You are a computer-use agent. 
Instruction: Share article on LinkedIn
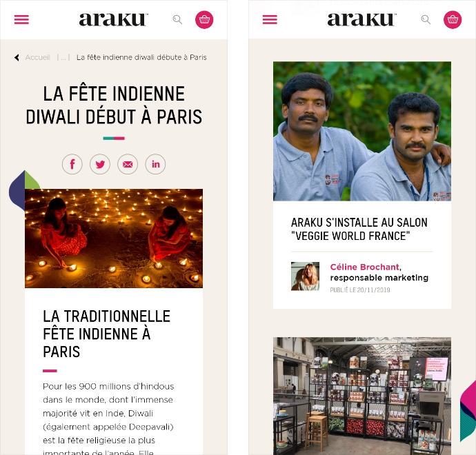[x=155, y=164]
